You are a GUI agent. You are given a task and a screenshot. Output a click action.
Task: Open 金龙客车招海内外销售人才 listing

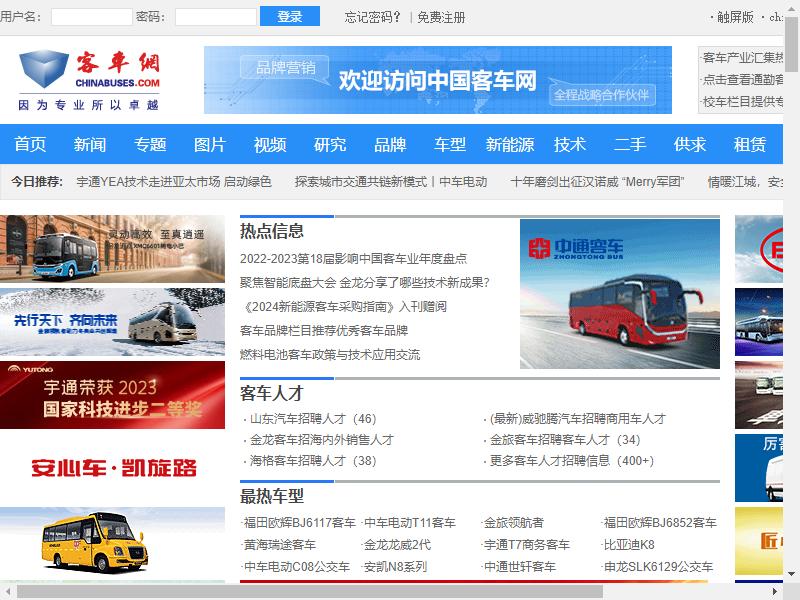tap(322, 440)
